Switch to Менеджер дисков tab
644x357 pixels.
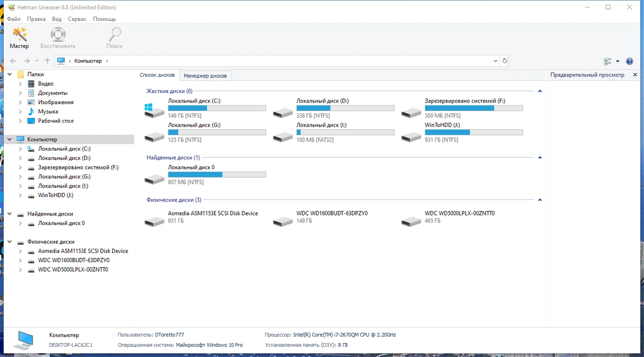205,76
